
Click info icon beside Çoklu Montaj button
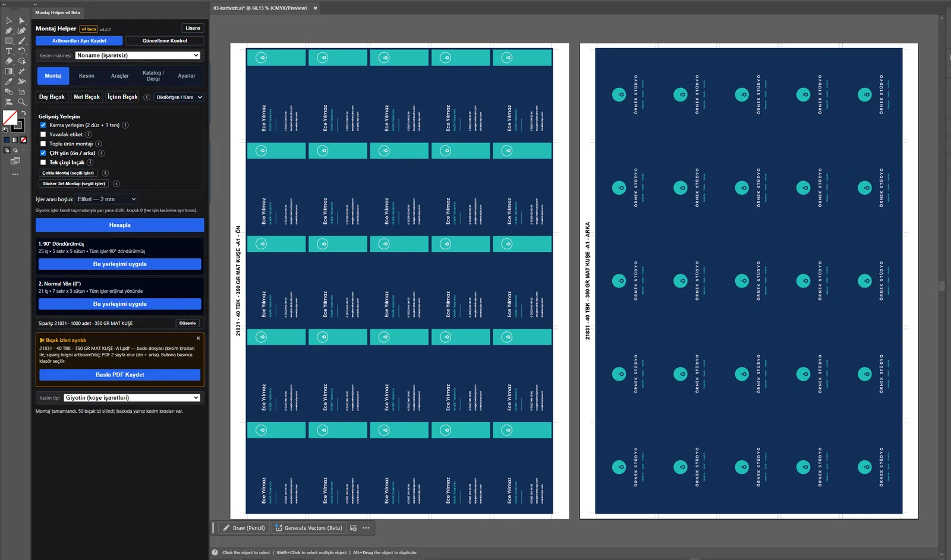click(105, 173)
